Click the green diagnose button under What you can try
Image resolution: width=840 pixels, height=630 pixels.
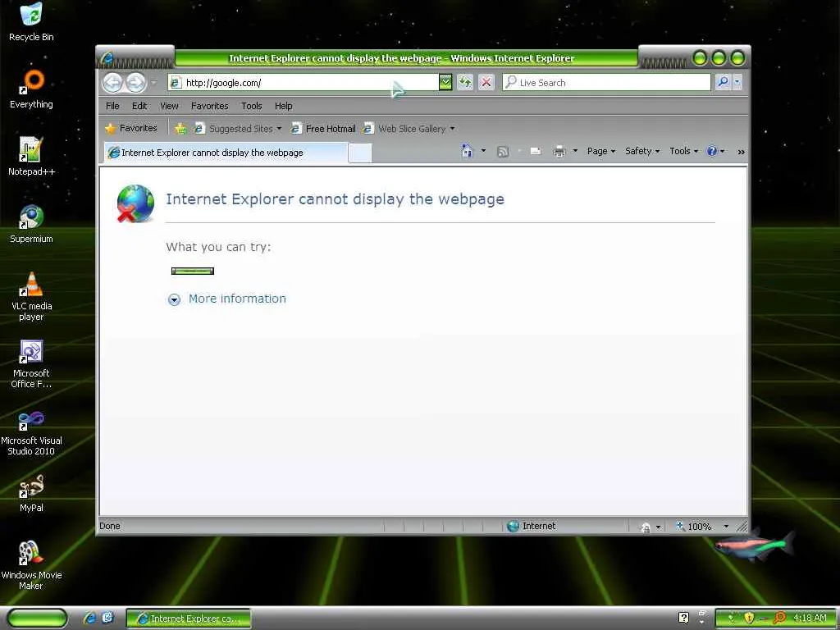click(x=192, y=271)
